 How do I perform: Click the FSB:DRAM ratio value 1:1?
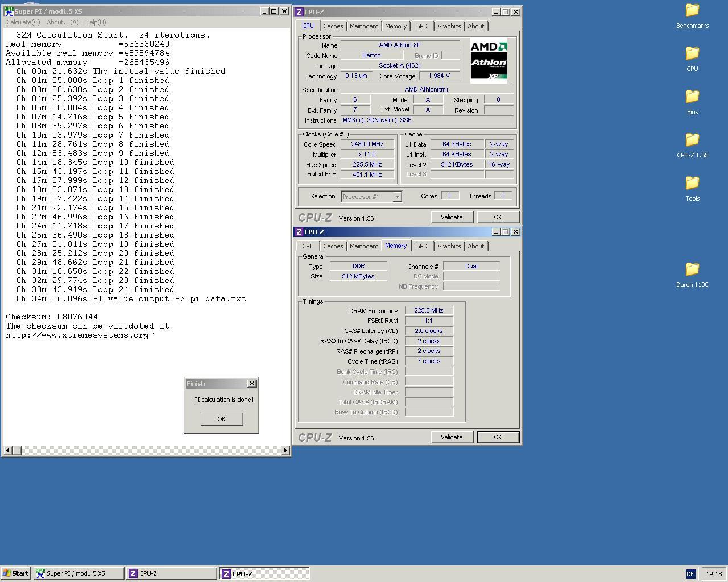pos(429,321)
